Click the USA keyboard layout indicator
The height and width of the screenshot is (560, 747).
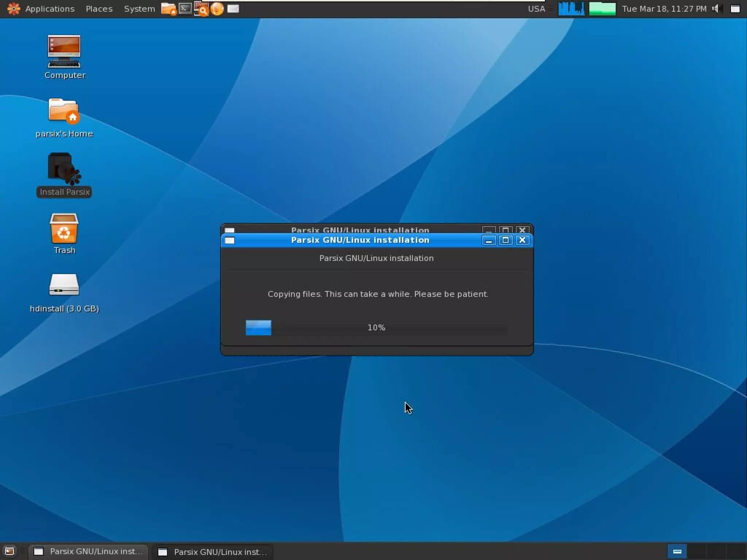[536, 9]
